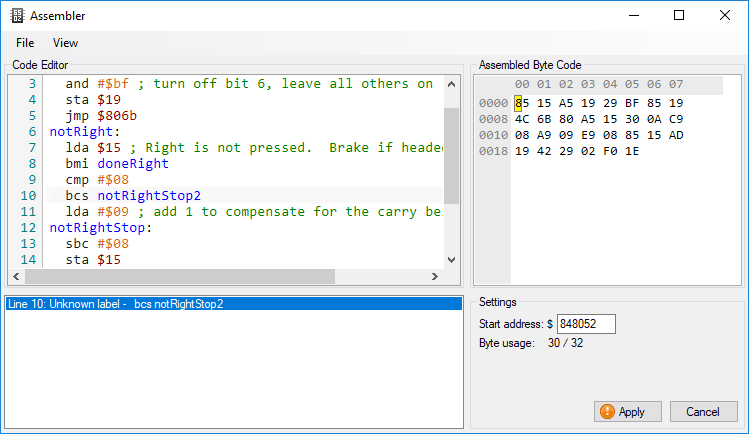The image size is (749, 434).
Task: Maximize the Assembler window
Action: (x=679, y=15)
